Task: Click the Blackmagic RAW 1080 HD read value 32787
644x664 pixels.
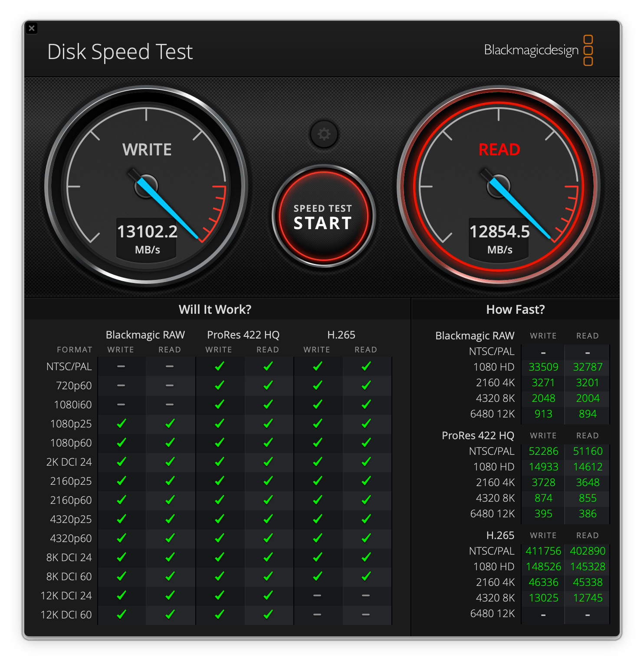Action: pos(588,367)
